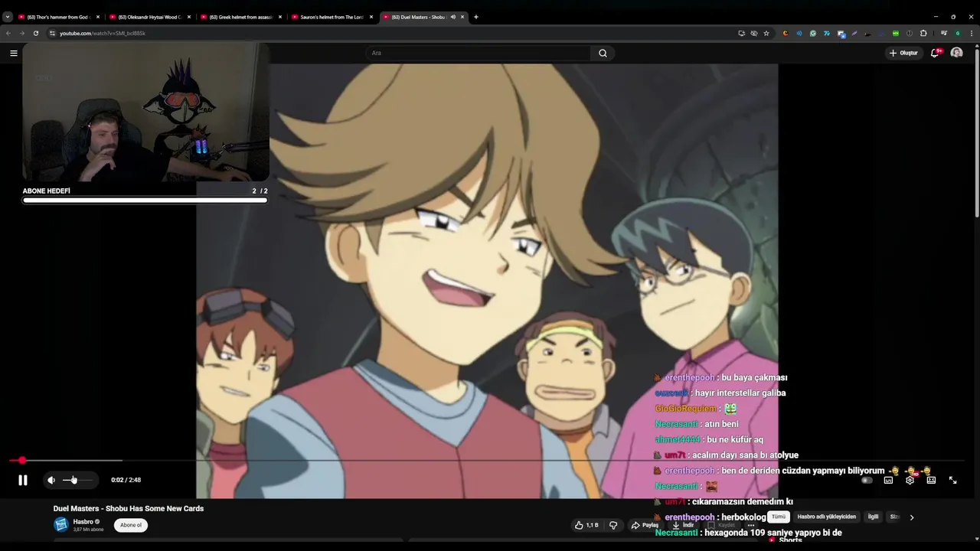Share the video via Paylaş button
This screenshot has width=980, height=551.
click(645, 525)
